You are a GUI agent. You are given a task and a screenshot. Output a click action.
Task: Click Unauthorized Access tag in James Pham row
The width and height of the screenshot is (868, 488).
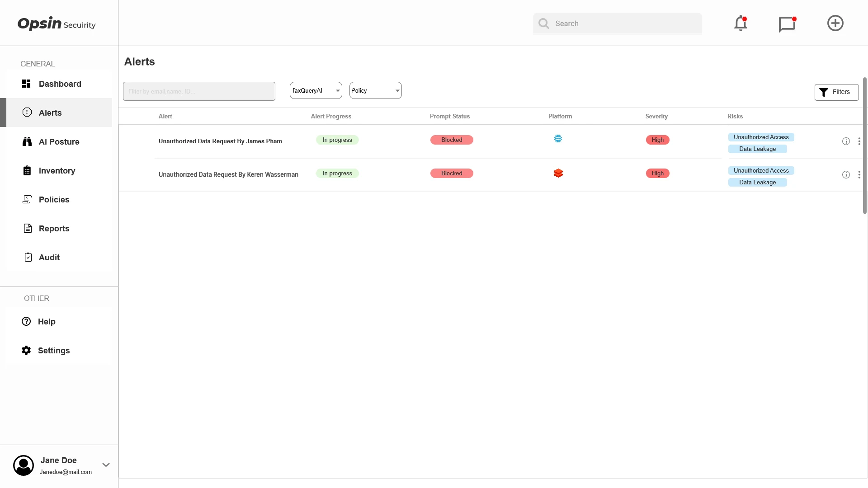(761, 137)
